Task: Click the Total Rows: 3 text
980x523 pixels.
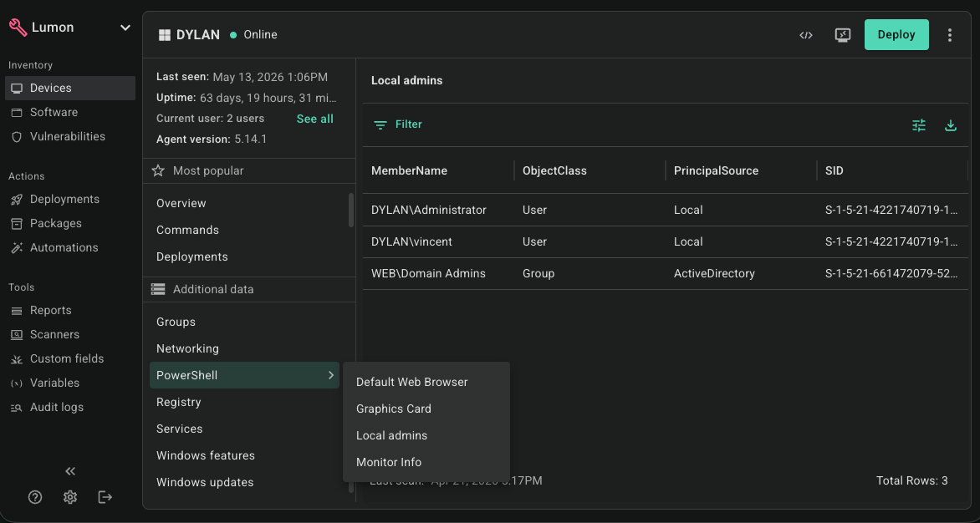Action: tap(912, 480)
